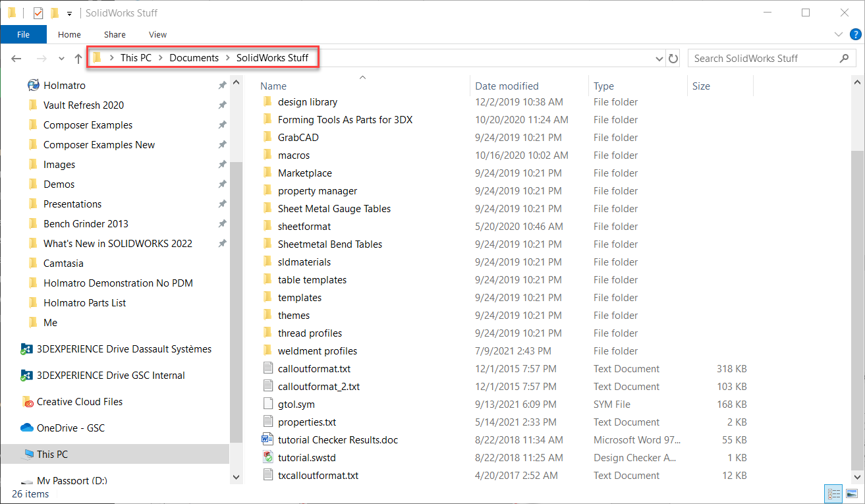
Task: Click the Properties quick access toolbar icon
Action: coord(38,13)
